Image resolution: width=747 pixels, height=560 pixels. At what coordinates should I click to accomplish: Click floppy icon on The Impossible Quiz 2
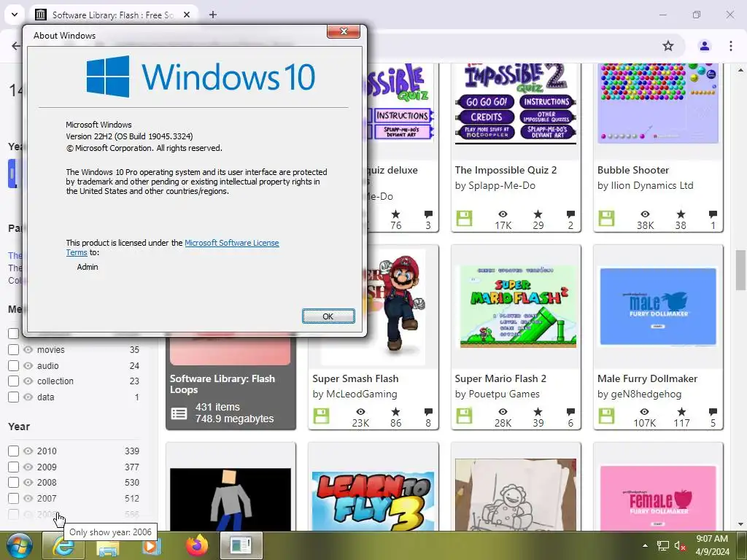(x=464, y=219)
